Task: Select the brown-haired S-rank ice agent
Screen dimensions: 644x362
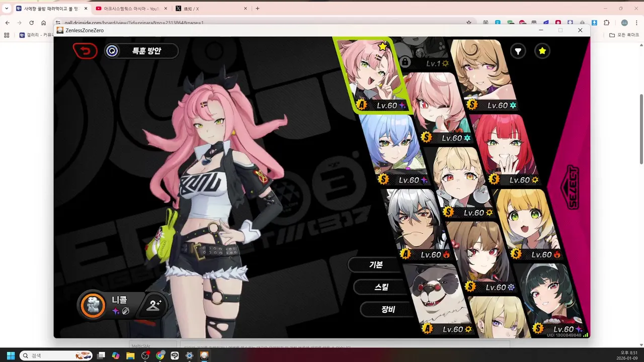Action: click(482, 256)
